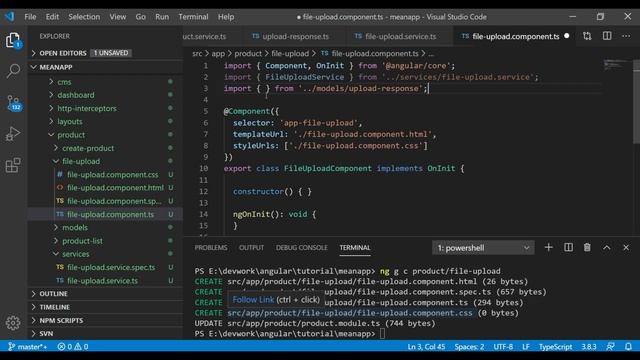Expand the Outline section

(53, 294)
